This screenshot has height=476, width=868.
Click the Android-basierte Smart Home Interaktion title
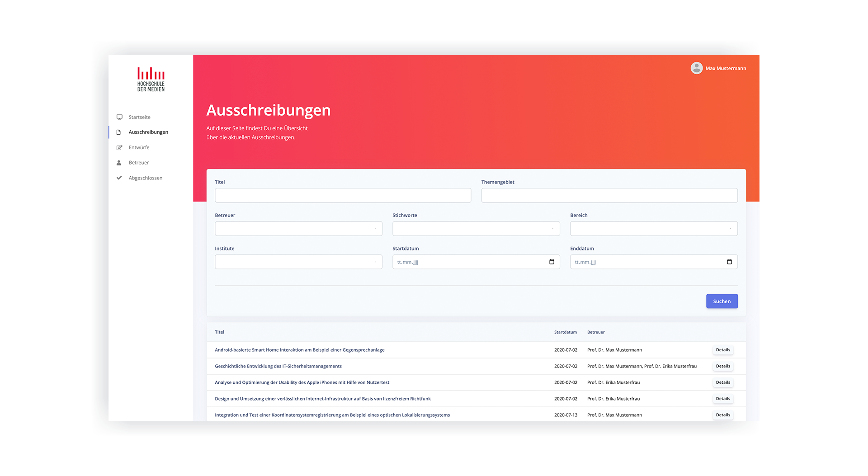pos(300,350)
